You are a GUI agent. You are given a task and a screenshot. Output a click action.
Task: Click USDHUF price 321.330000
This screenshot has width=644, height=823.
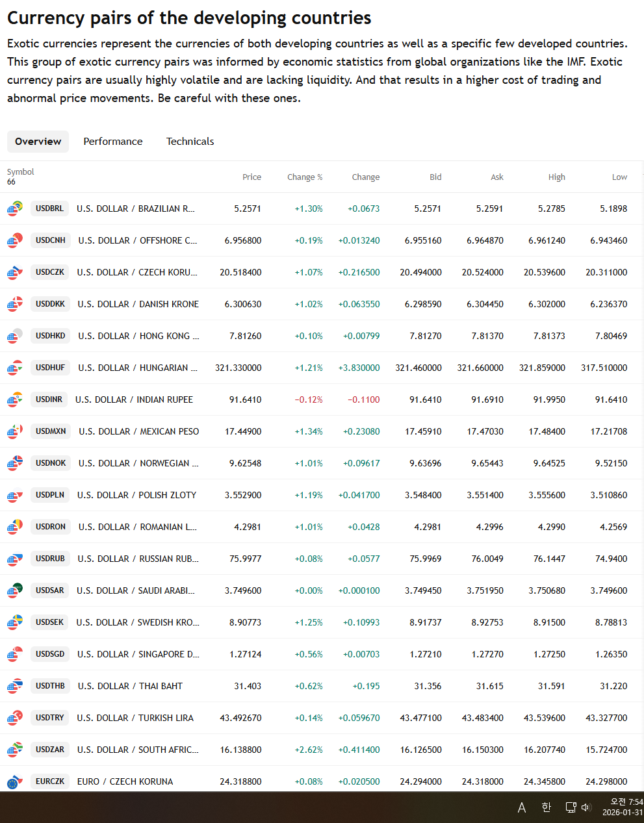tap(238, 368)
